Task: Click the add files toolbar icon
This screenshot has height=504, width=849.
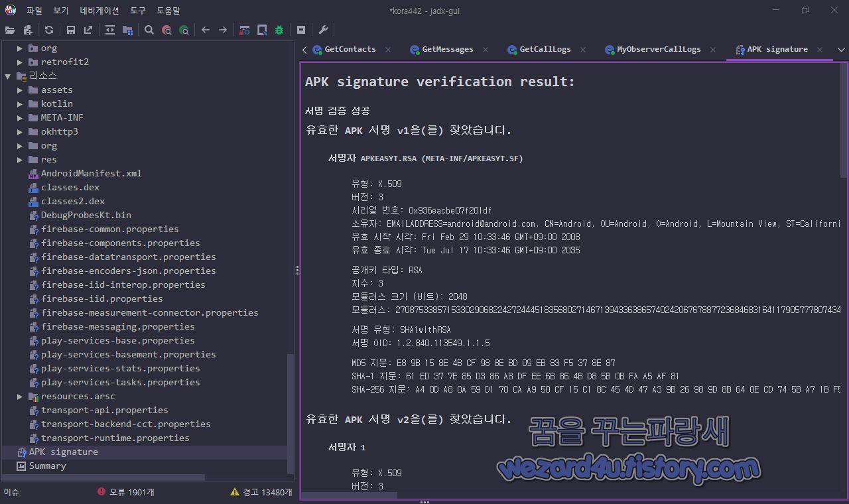Action: (x=27, y=30)
